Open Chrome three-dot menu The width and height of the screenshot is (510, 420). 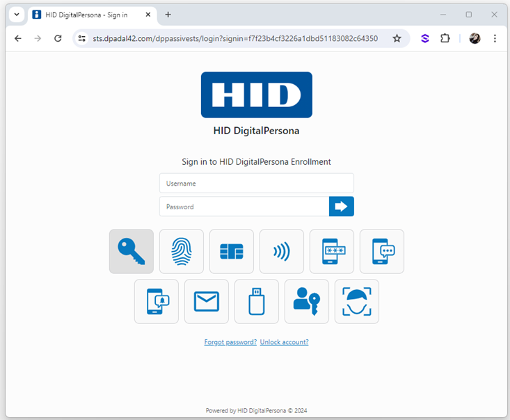495,38
